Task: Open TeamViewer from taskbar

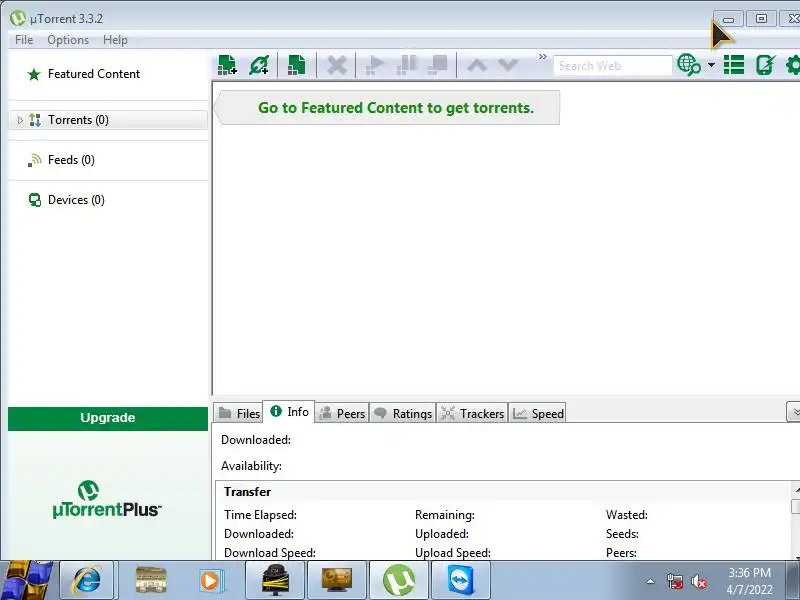Action: tap(461, 581)
